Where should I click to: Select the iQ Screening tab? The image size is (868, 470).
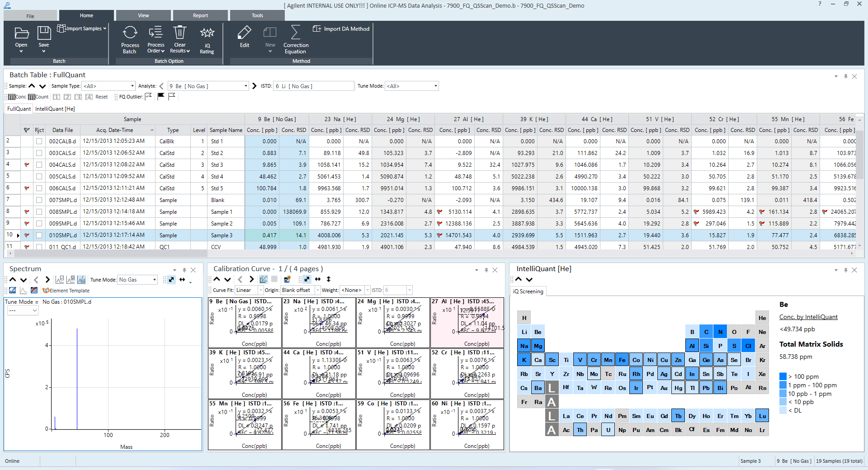click(528, 291)
